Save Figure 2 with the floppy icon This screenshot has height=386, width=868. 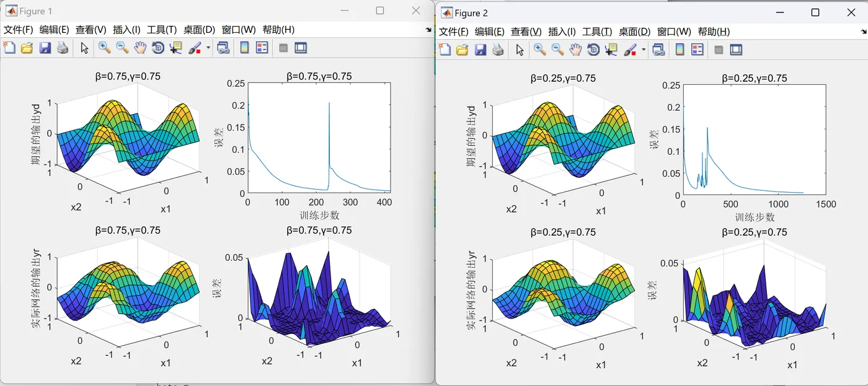[x=480, y=50]
